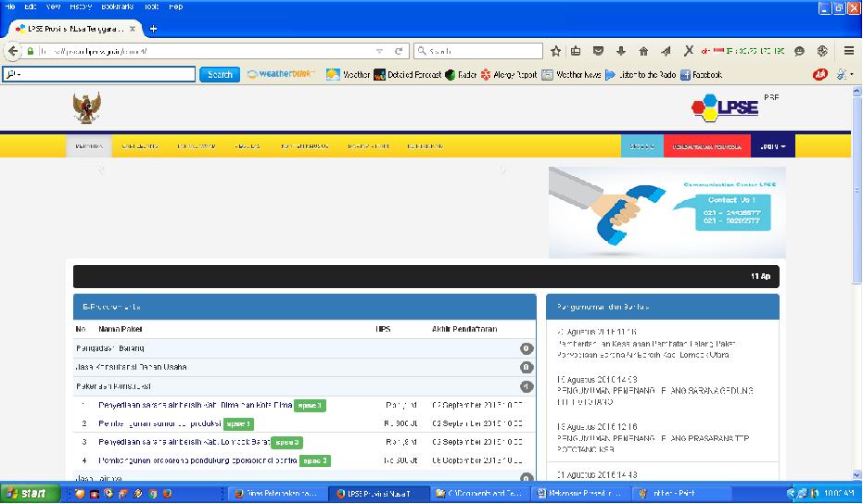
Task: Open the Firefox hamburger menu
Action: tap(849, 51)
